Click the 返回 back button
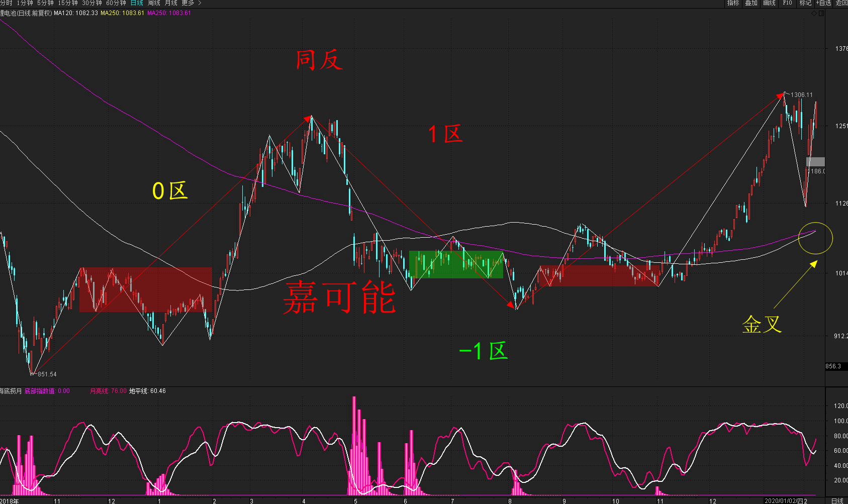 pos(841,3)
